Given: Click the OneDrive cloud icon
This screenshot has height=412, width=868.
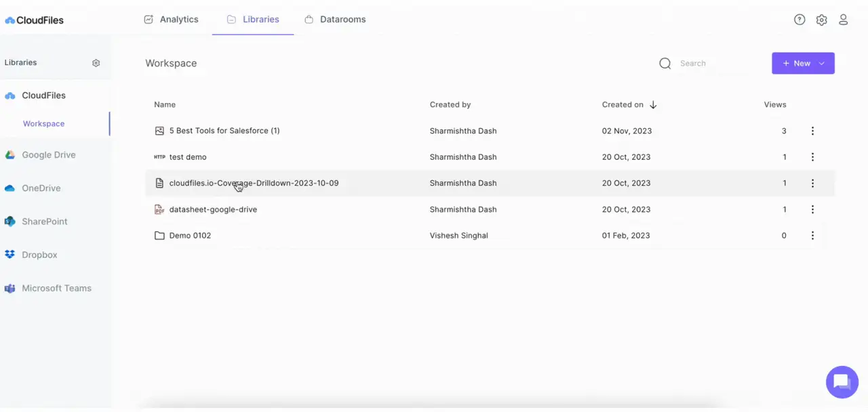Looking at the screenshot, I should pos(9,188).
